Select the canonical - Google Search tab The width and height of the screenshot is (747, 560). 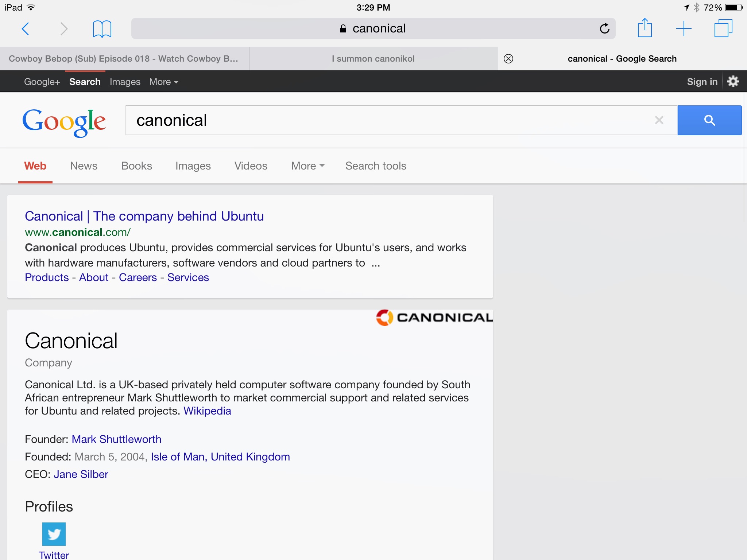[x=622, y=59]
